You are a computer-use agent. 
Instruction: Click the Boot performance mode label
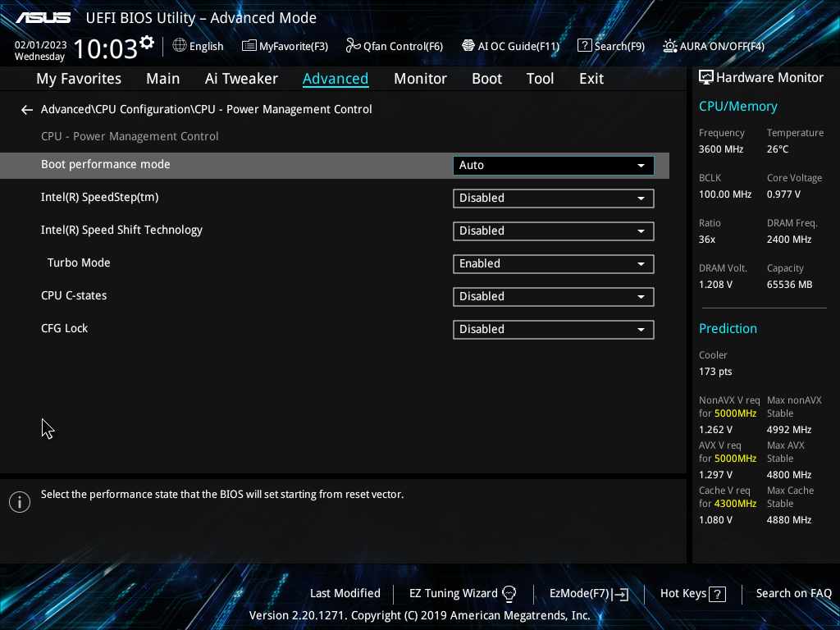106,164
